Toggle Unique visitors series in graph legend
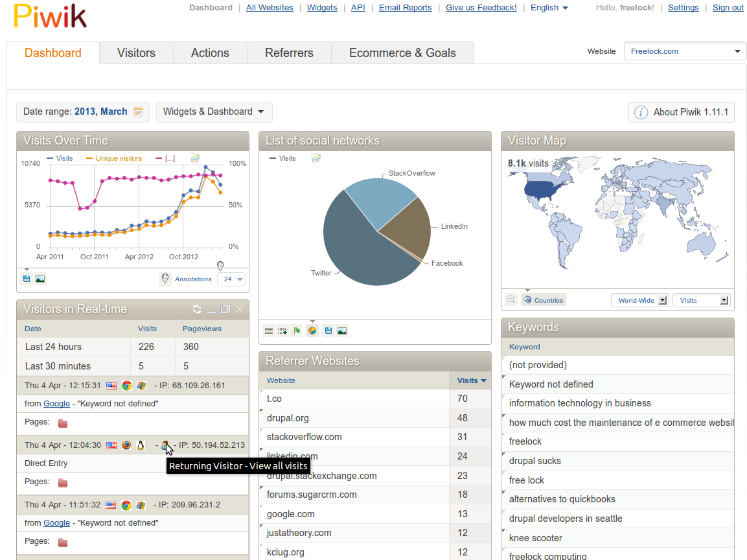The height and width of the screenshot is (560, 747). pos(114,158)
